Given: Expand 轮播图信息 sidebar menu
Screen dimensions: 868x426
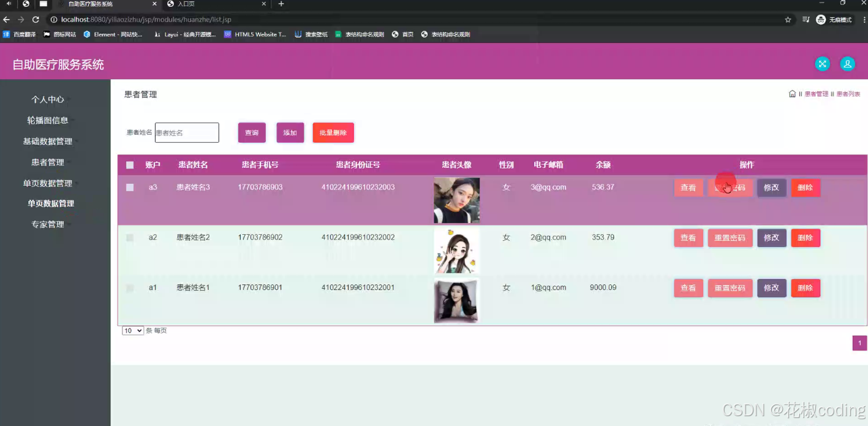Looking at the screenshot, I should [x=48, y=120].
